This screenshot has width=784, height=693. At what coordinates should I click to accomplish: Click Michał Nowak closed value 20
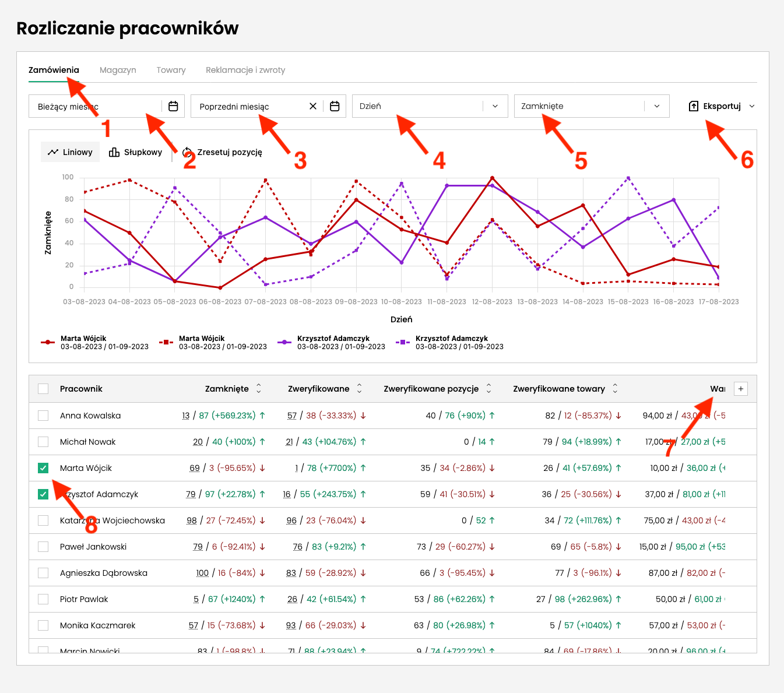(x=198, y=442)
